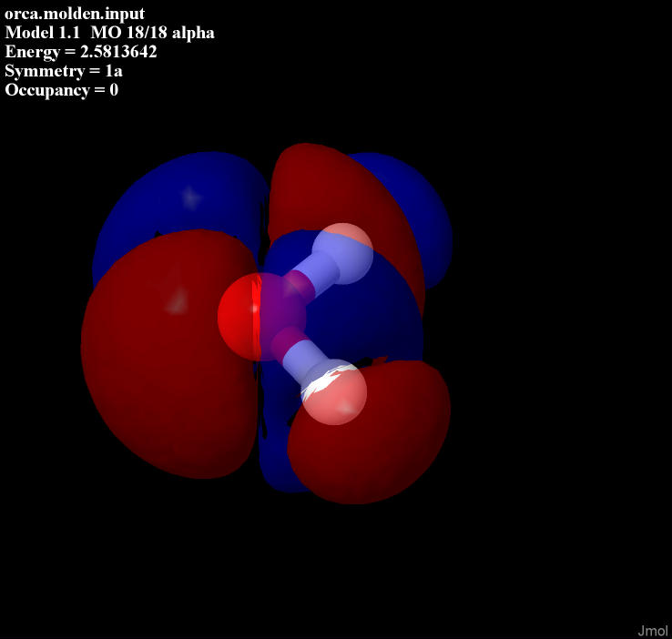Viewport: 672px width, 639px height.
Task: Click the 'Occupancy = 0' text
Action: pyautogui.click(x=61, y=90)
